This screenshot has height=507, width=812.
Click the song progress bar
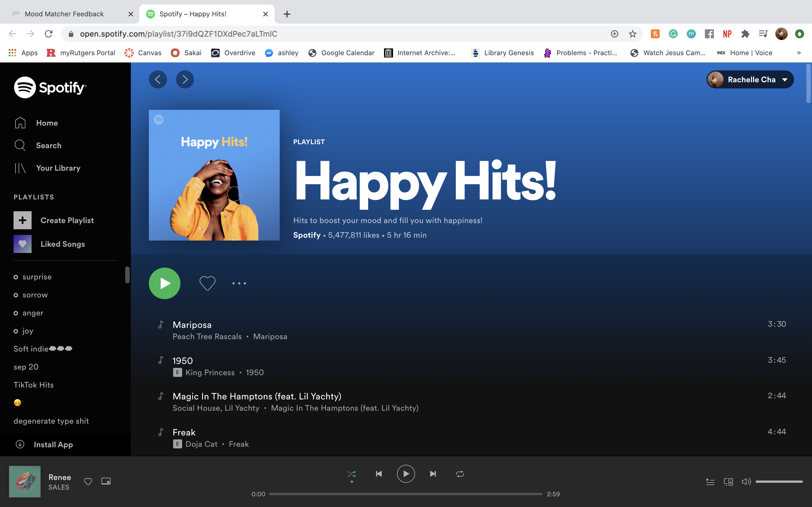[x=405, y=494]
